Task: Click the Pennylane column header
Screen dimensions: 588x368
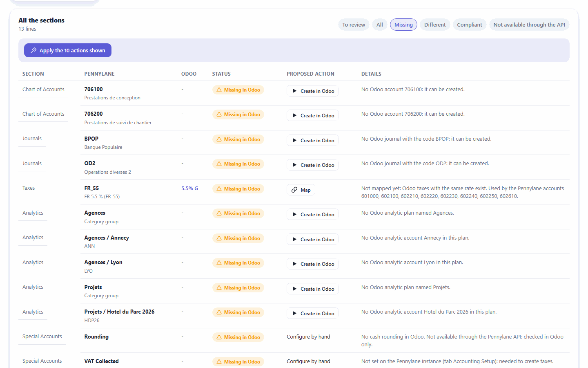Action: coord(100,74)
